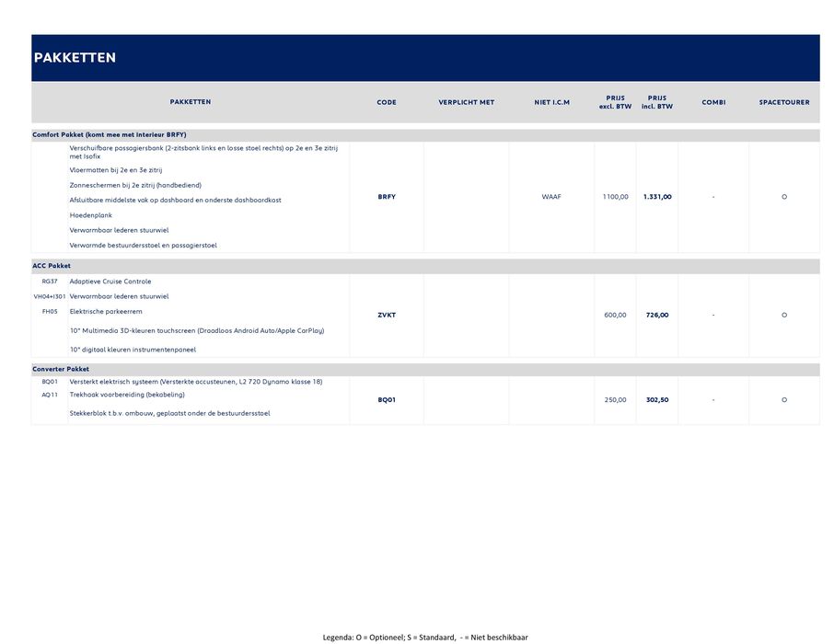Click the NIET I.C.M column header
Screen dimensions: 834x644
coord(551,102)
